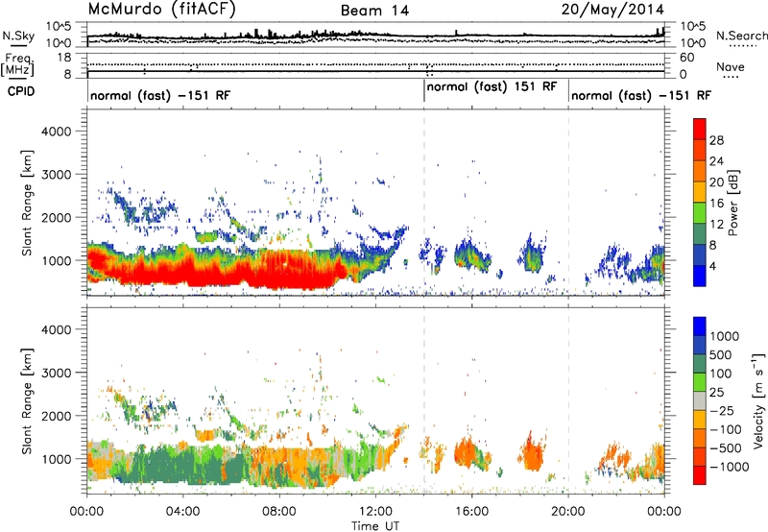
Task: Click the "12:00" time tick label
Action: (x=375, y=512)
